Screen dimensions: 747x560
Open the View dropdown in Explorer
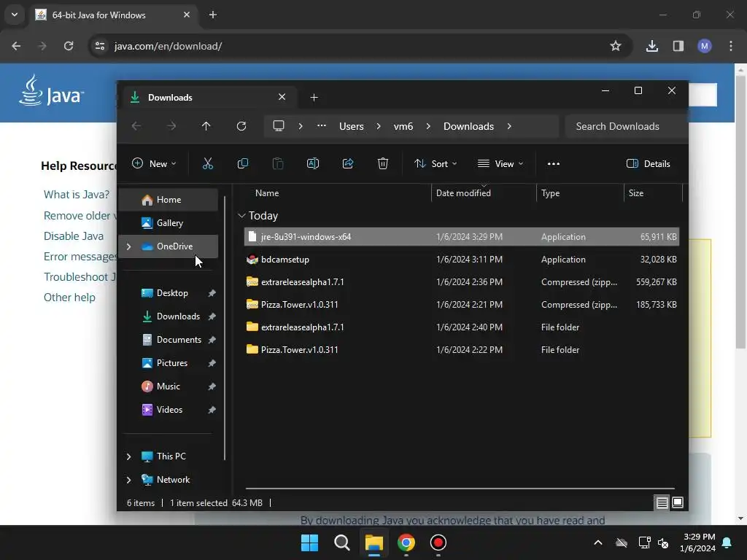point(500,164)
